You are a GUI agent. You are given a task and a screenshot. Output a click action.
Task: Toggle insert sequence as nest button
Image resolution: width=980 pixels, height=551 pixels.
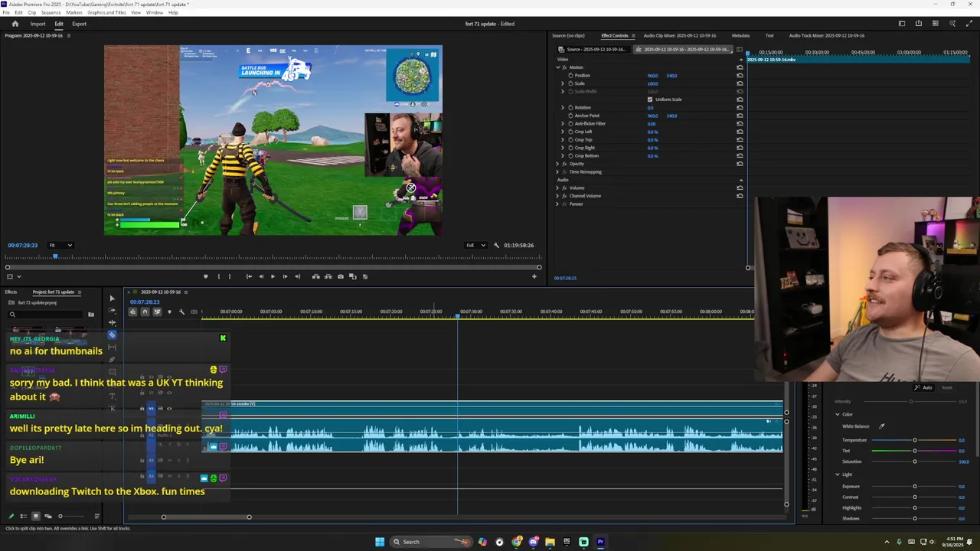click(132, 311)
